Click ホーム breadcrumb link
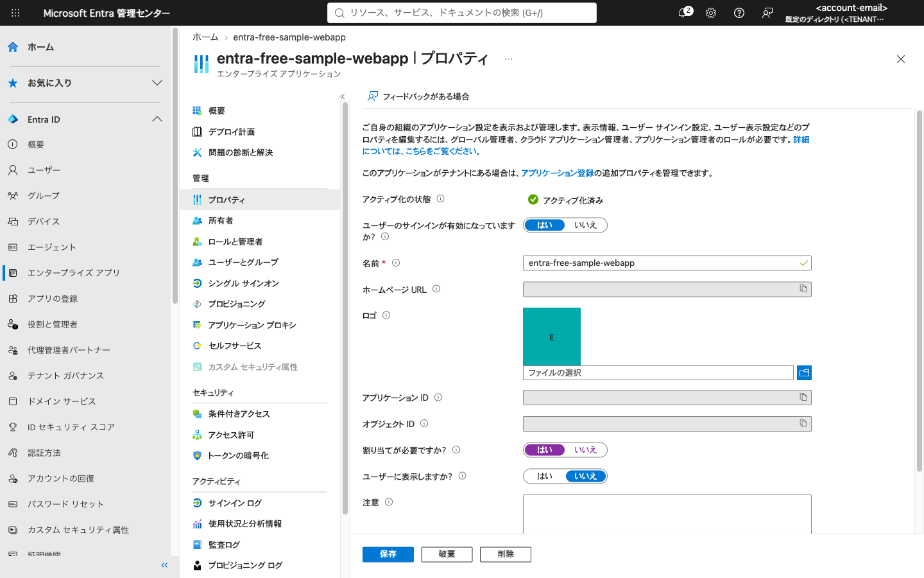The height and width of the screenshot is (578, 924). 205,37
